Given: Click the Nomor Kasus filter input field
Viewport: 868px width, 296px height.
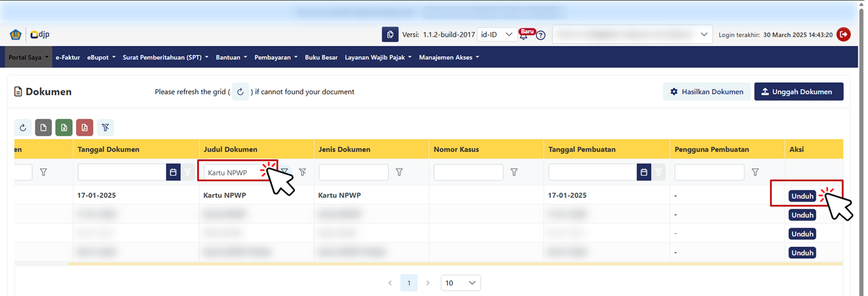Looking at the screenshot, I should [x=468, y=172].
